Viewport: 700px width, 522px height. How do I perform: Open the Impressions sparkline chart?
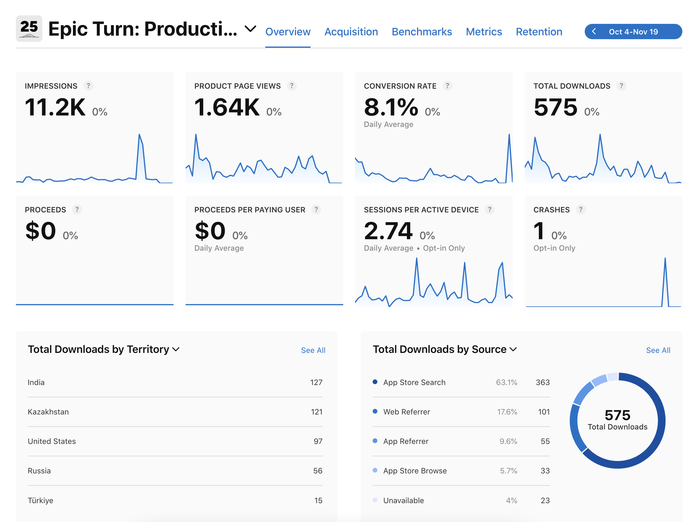[94, 159]
